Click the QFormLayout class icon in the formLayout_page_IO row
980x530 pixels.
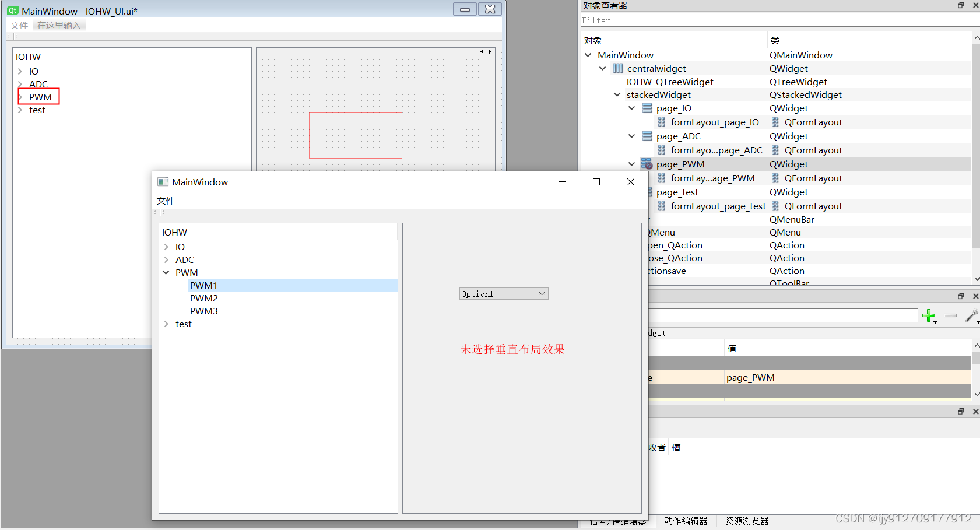(x=775, y=122)
